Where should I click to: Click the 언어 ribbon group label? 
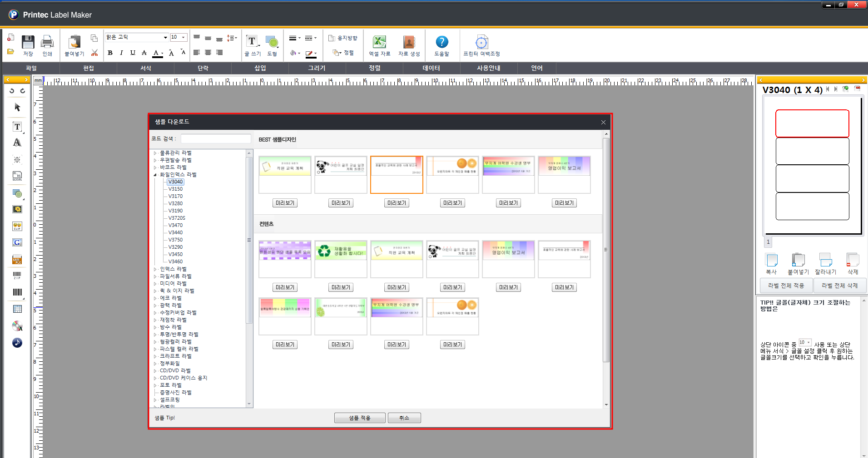click(537, 68)
